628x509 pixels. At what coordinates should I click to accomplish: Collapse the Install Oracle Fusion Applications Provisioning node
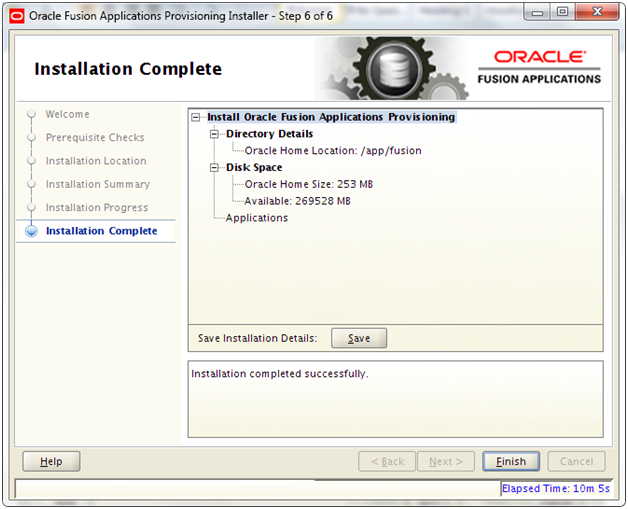tap(196, 117)
